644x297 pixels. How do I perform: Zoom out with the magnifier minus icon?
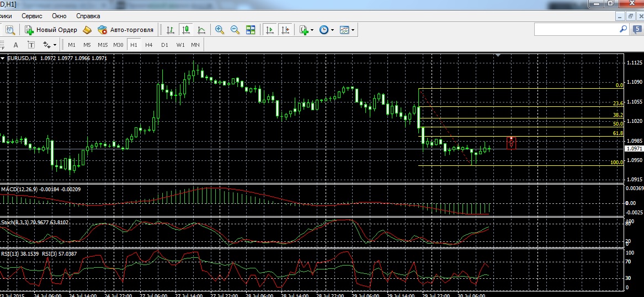235,30
